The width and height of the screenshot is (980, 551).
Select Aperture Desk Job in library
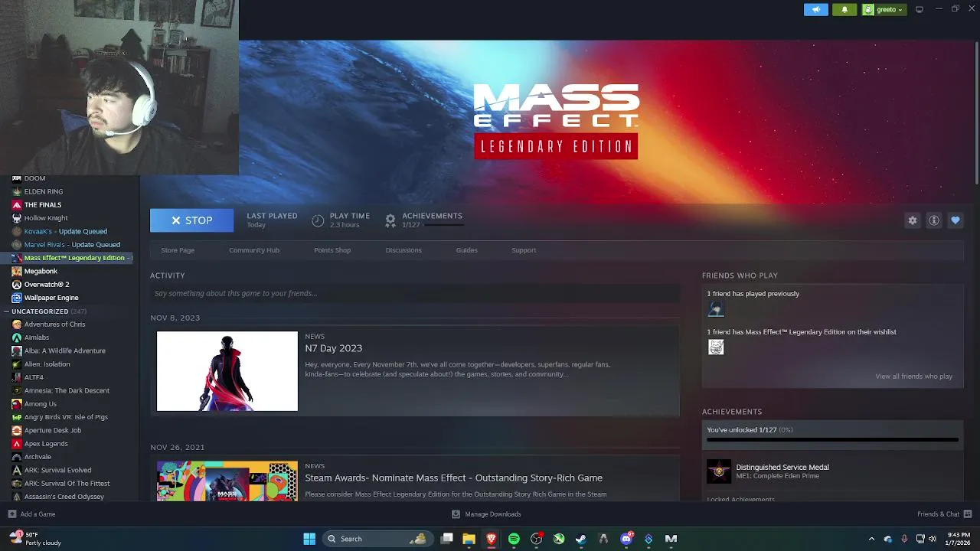[53, 430]
